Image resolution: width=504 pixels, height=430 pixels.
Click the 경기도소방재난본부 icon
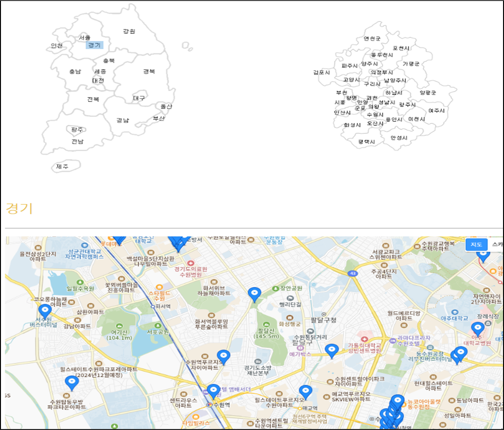pyautogui.click(x=257, y=361)
